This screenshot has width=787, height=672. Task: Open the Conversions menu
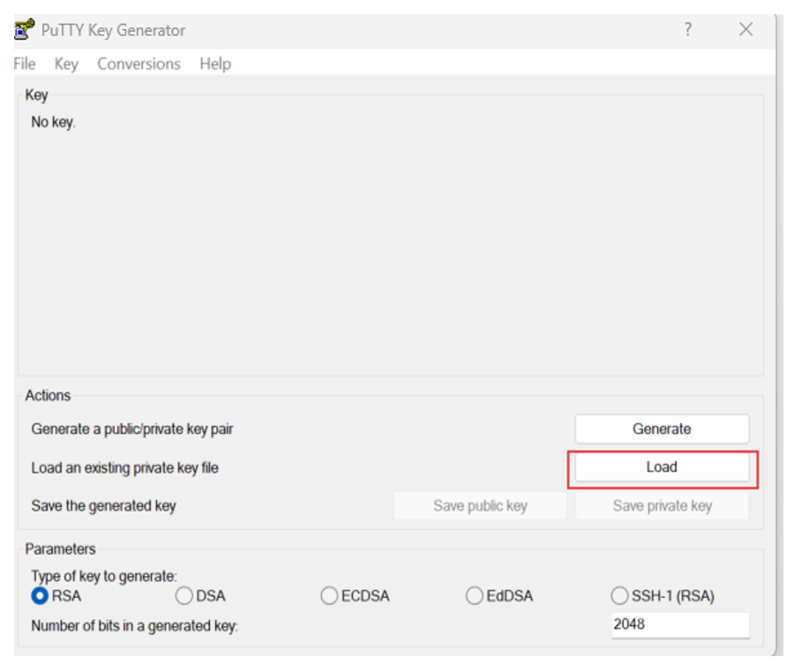pos(139,63)
